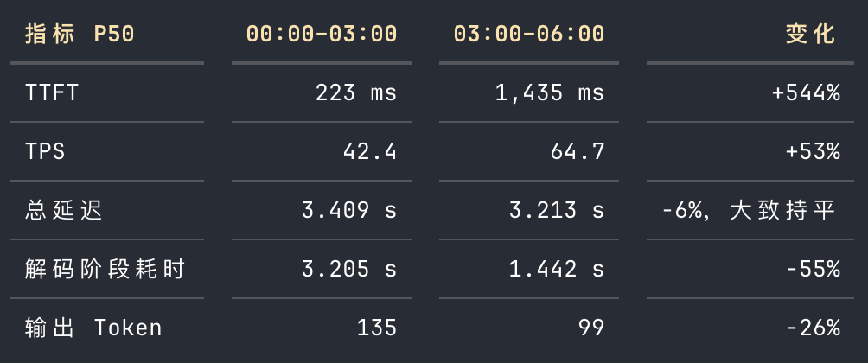Select the +544% change cell

tap(806, 93)
